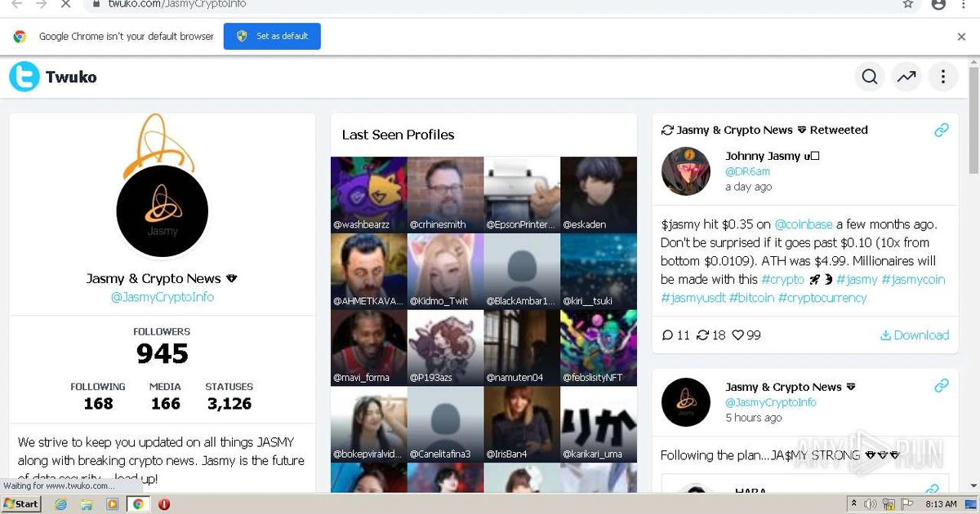The height and width of the screenshot is (514, 980).
Task: Click the link icon on Johnny Jasmy's tweet
Action: tap(941, 129)
